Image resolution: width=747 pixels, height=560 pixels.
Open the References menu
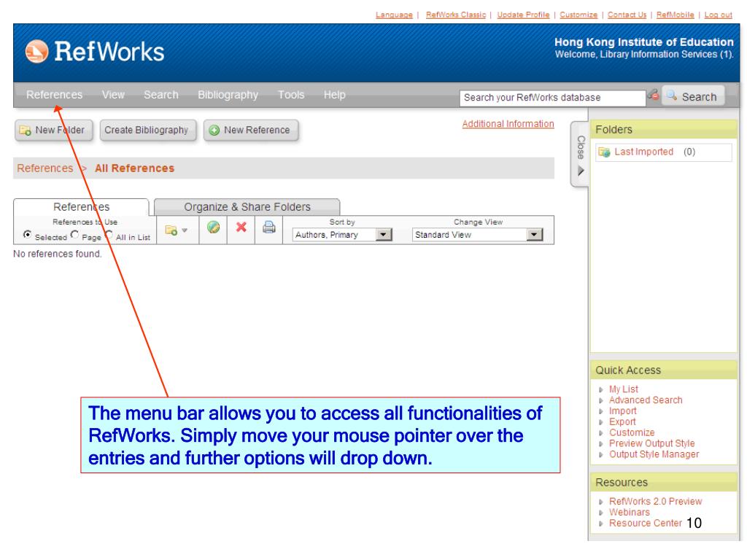click(54, 95)
